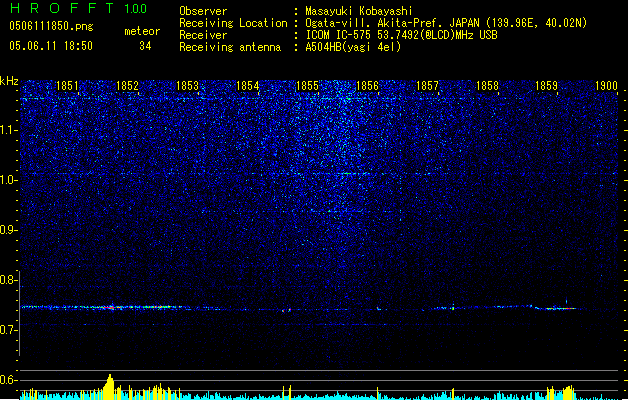Click the tallest yellow power peak near 1852
The width and height of the screenshot is (629, 400).
pos(110,385)
